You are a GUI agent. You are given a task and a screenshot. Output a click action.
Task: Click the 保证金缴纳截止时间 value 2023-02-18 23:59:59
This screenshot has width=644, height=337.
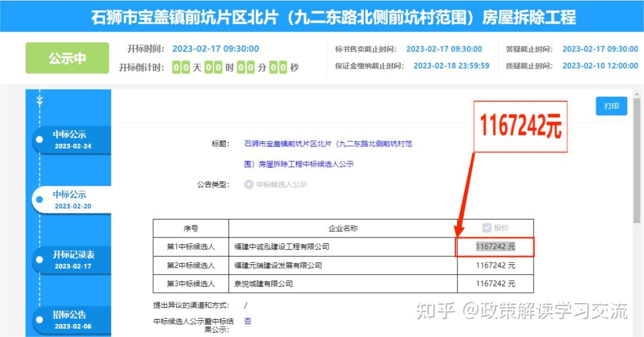(x=451, y=66)
